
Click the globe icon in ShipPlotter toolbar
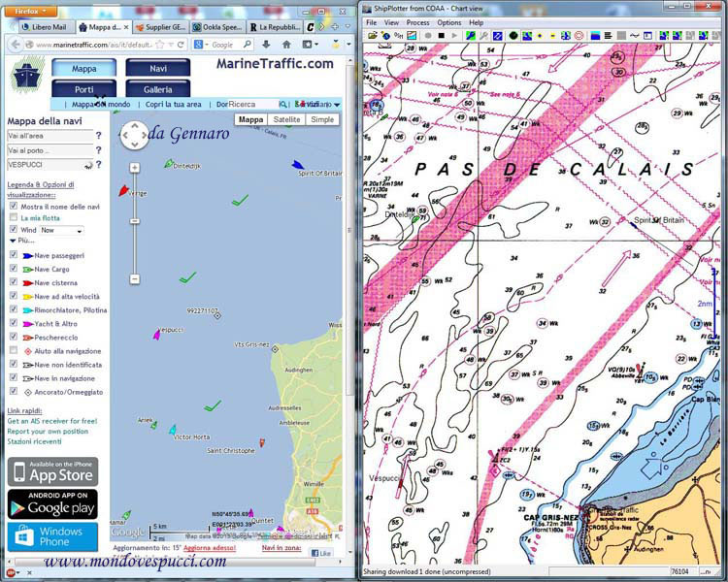pos(385,35)
